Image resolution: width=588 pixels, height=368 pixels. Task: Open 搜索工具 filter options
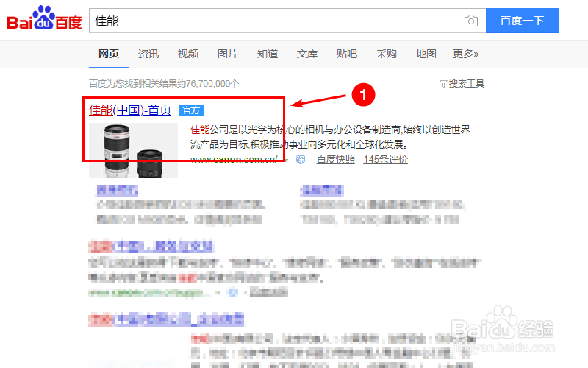point(466,84)
